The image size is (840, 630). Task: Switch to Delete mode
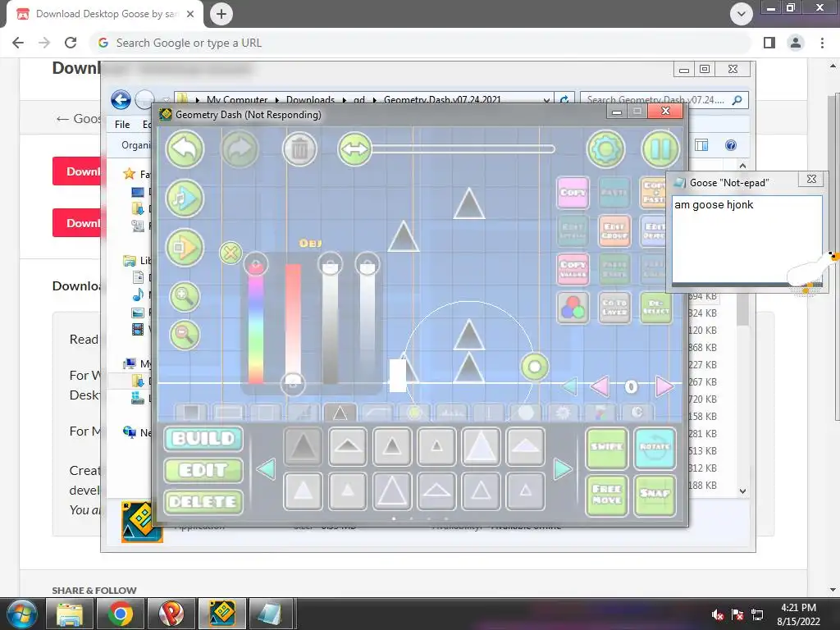click(x=203, y=502)
